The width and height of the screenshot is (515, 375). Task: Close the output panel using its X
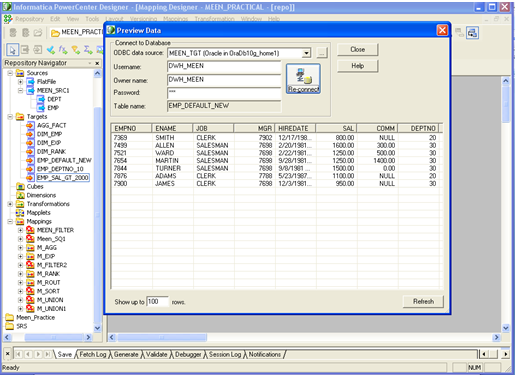coord(7,353)
